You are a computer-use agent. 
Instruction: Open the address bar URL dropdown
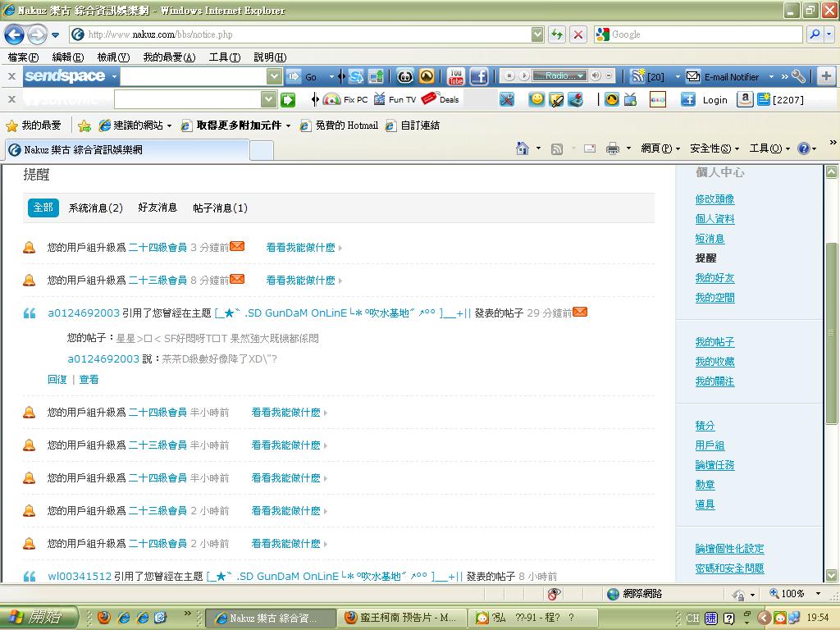pyautogui.click(x=537, y=34)
